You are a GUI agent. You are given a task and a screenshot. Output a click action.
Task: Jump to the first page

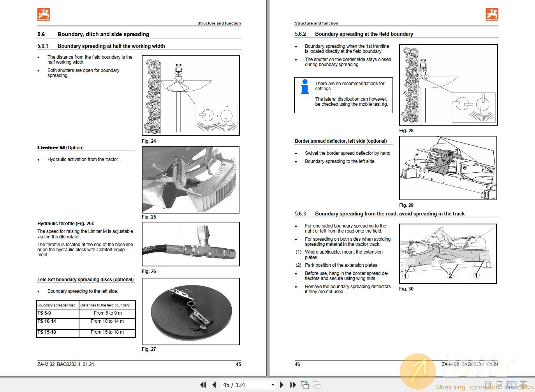(x=203, y=385)
